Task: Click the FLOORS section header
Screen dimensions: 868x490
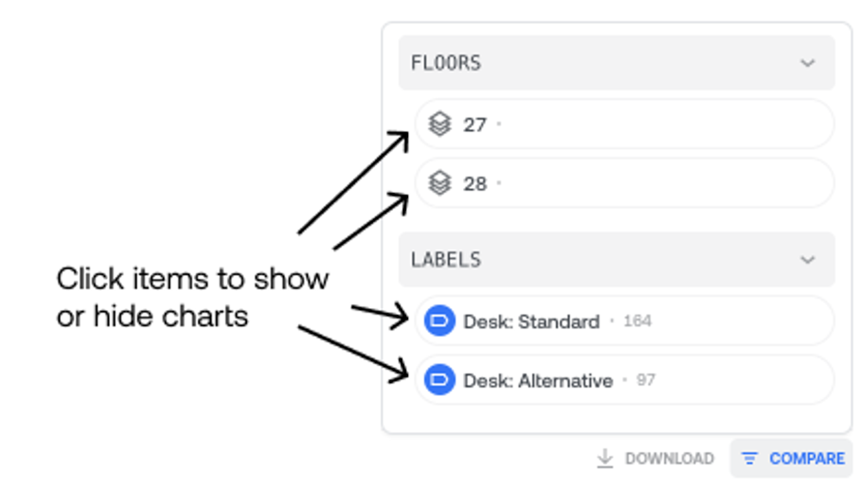Action: coord(617,63)
